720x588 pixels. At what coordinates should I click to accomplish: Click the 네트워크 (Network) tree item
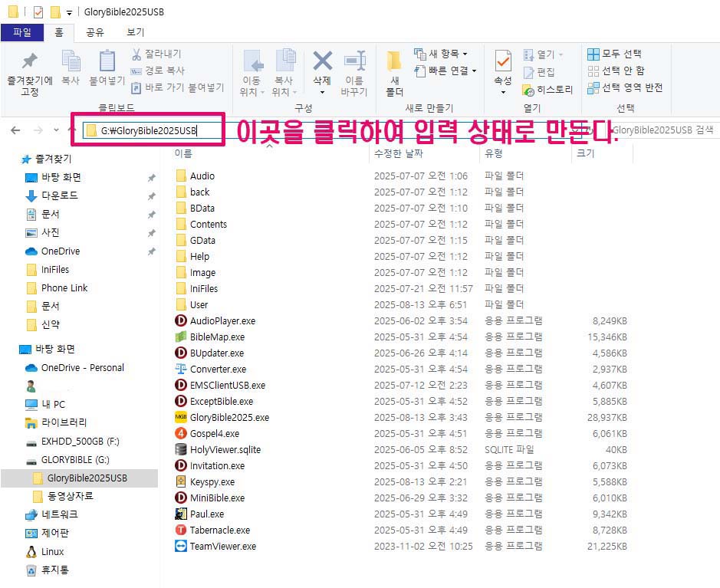(x=60, y=514)
